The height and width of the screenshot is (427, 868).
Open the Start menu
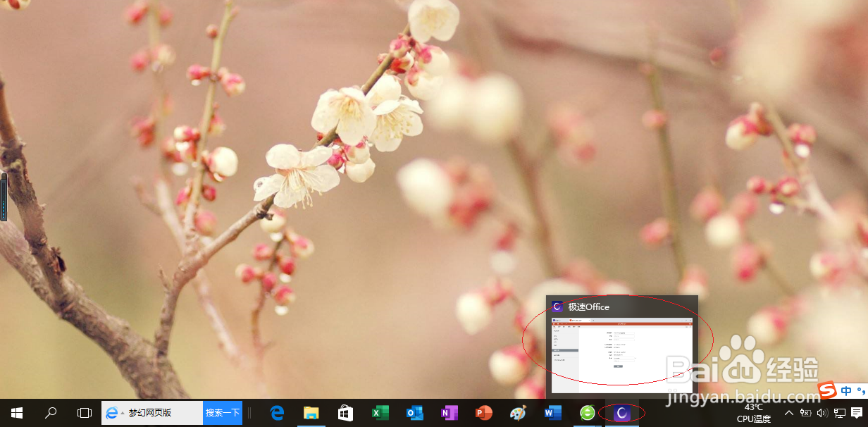(17, 413)
